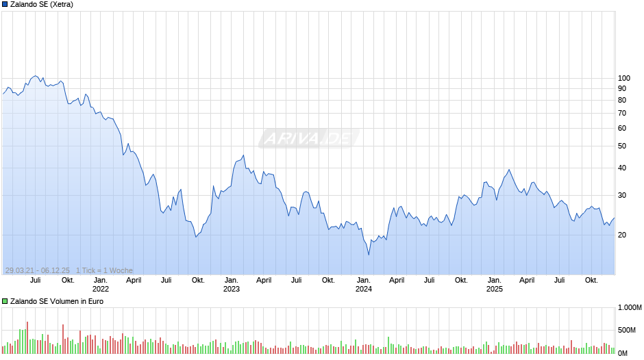644x360 pixels.
Task: Click the price axis label 80
Action: pos(622,100)
